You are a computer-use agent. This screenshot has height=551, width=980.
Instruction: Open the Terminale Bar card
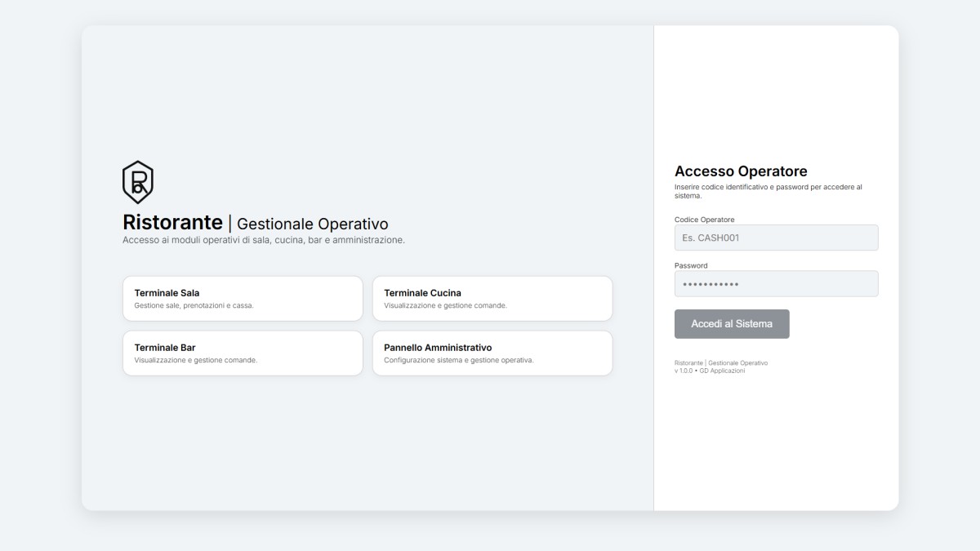(243, 353)
